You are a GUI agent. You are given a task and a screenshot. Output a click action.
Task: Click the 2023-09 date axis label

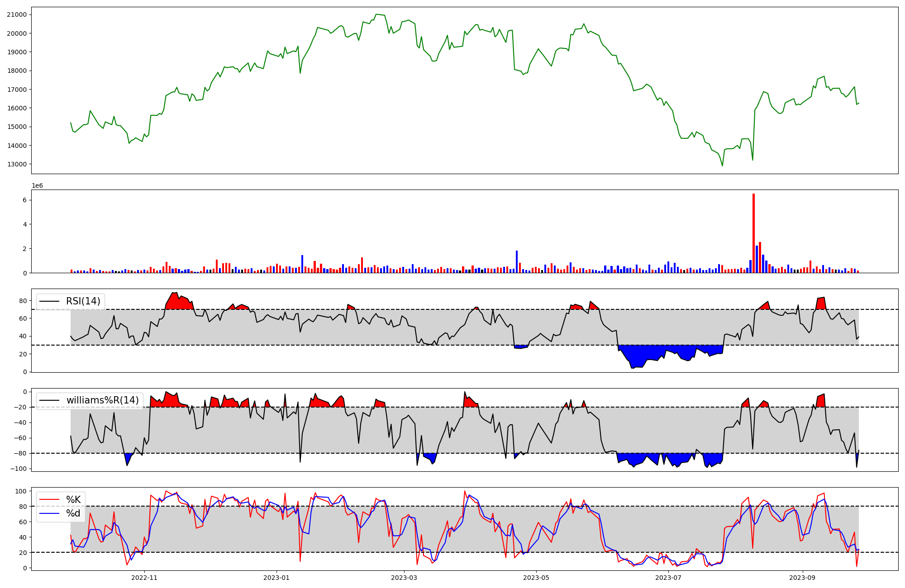[x=803, y=578]
